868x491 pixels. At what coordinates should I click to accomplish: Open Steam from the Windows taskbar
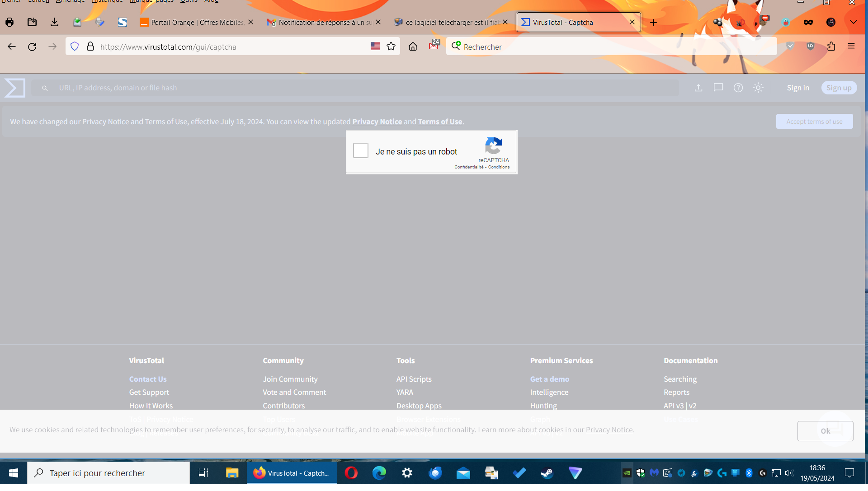[x=547, y=473]
